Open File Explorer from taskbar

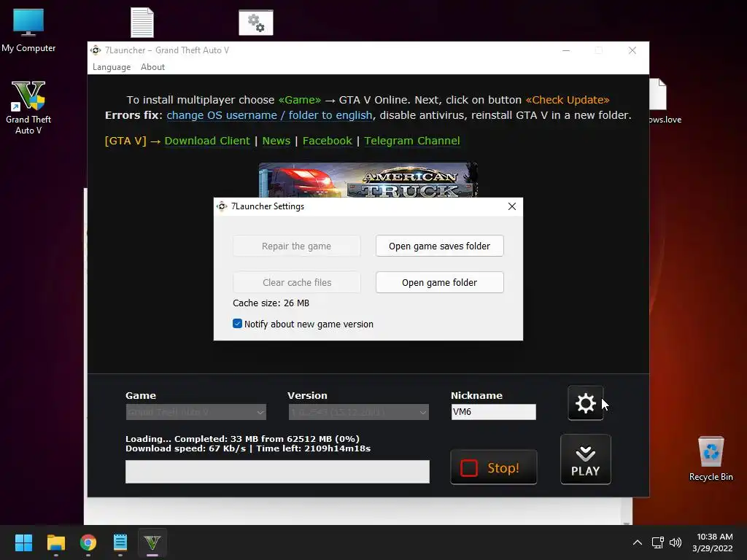tap(55, 542)
